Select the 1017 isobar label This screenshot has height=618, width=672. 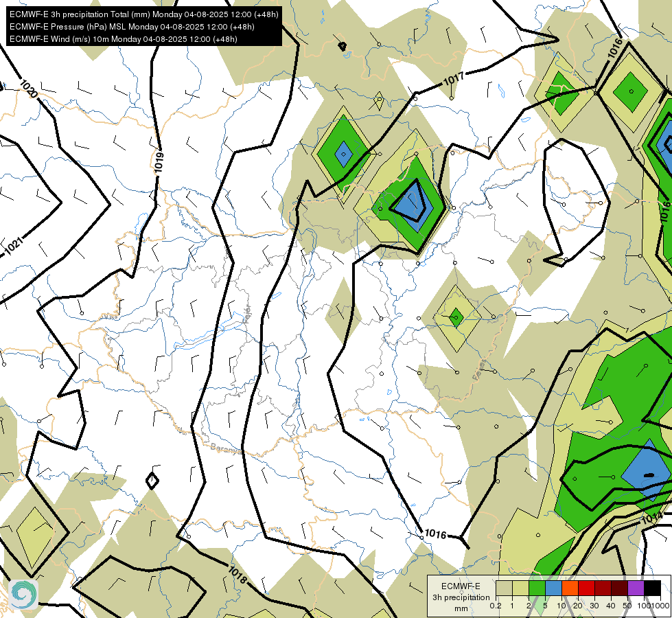point(454,80)
